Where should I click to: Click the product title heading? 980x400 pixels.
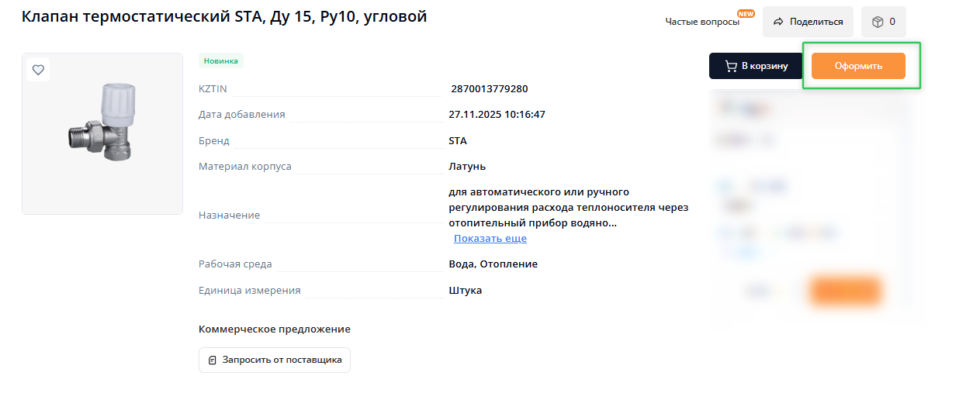tap(224, 16)
